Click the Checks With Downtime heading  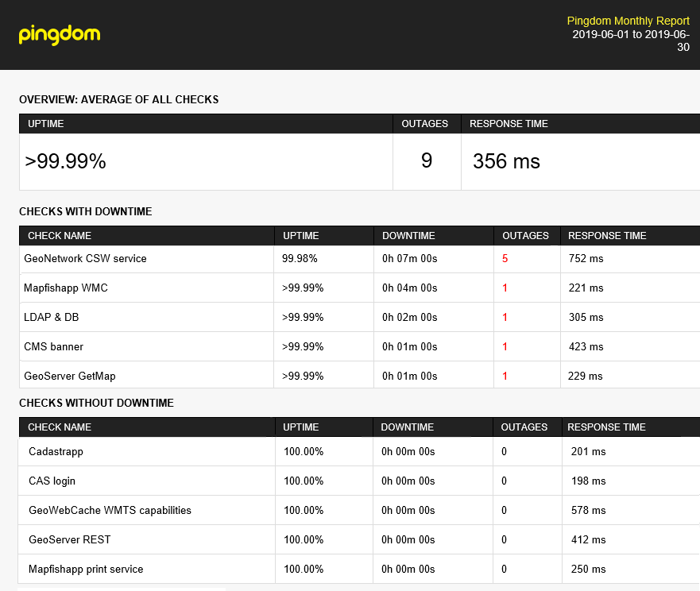pyautogui.click(x=86, y=211)
